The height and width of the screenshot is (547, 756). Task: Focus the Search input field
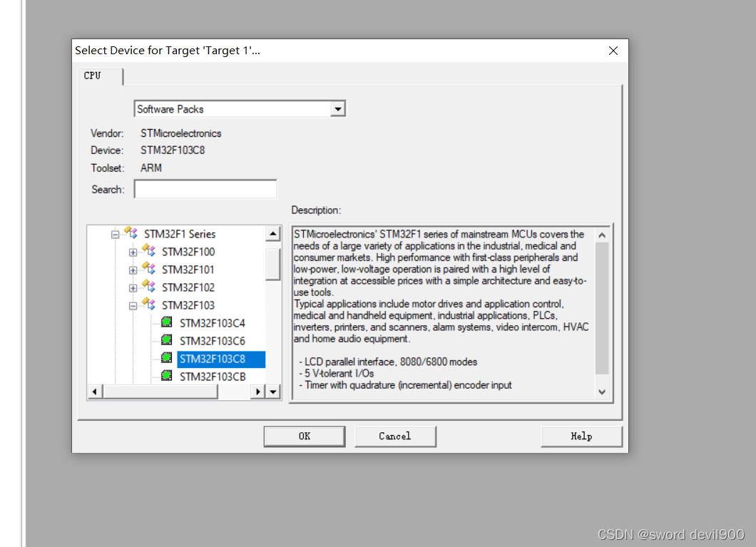tap(205, 189)
